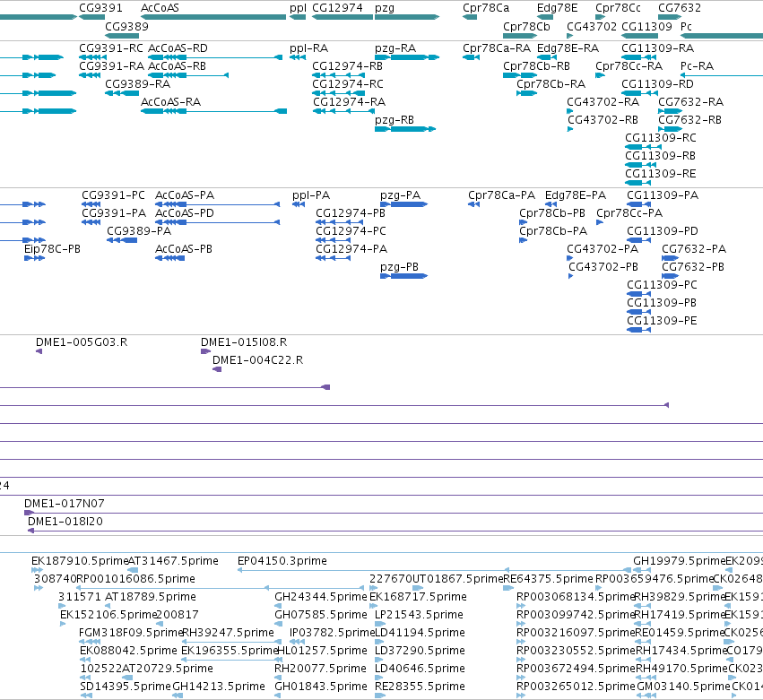Select protein CG12974-PA

334,258
